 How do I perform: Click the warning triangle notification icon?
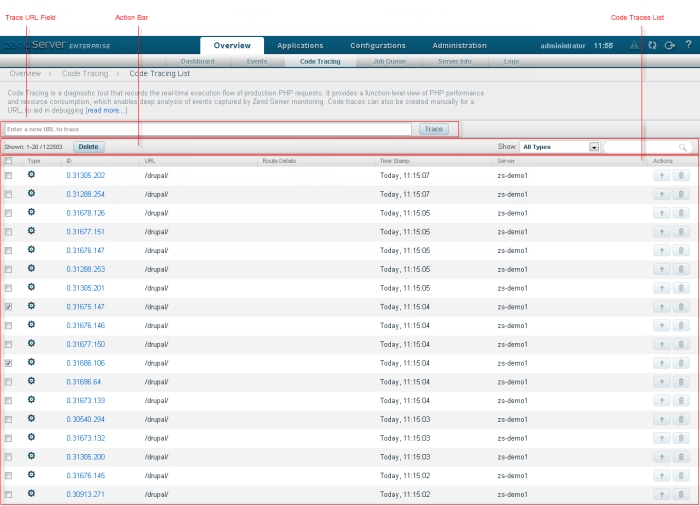[634, 45]
